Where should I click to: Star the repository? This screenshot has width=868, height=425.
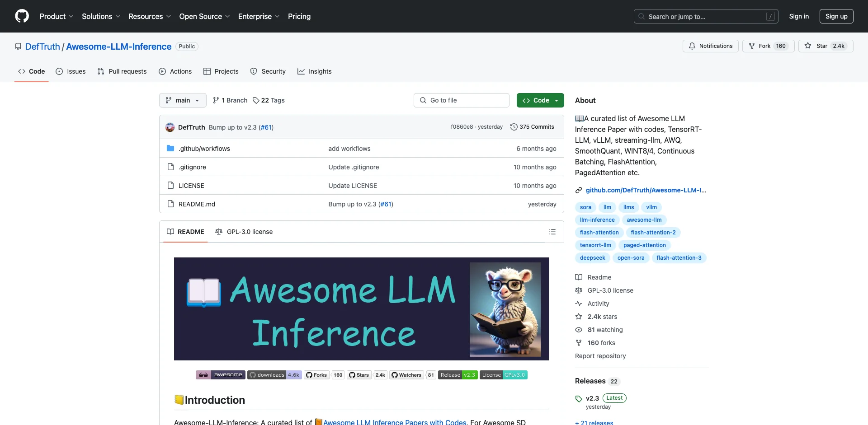826,46
